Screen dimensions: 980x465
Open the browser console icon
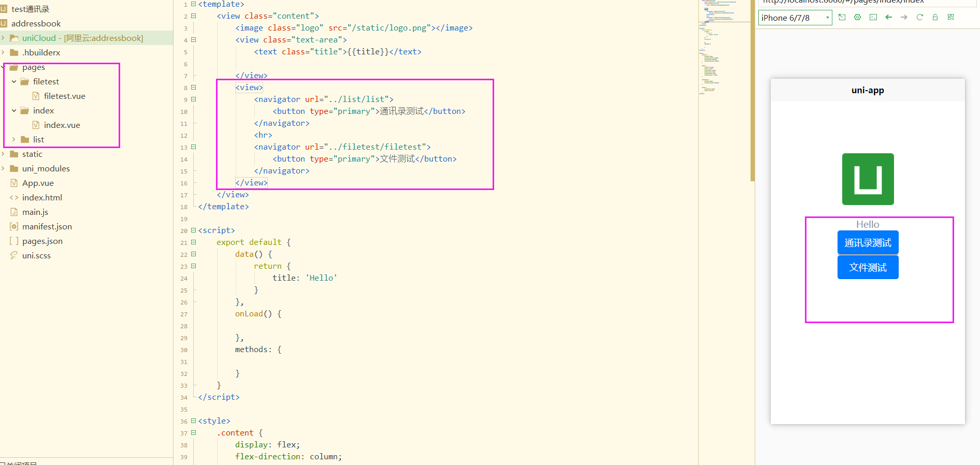[873, 17]
